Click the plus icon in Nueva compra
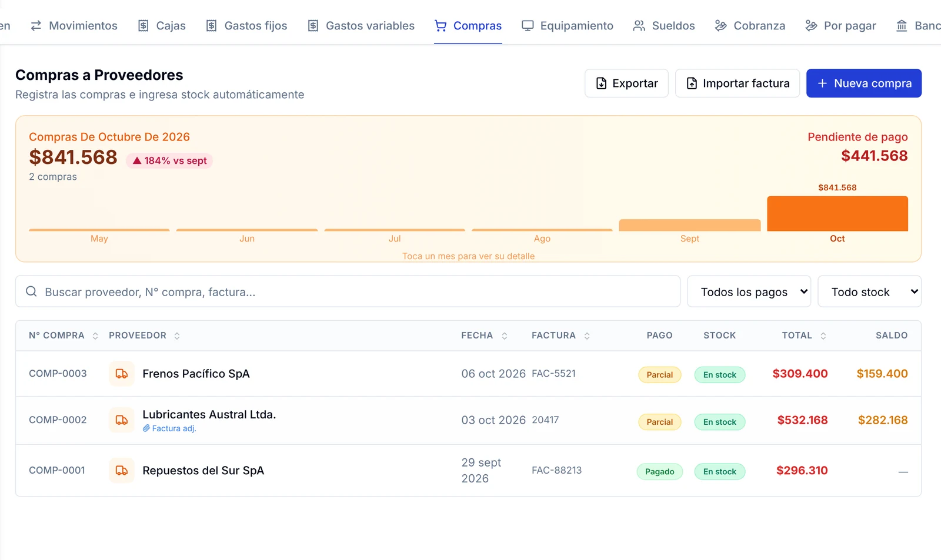Screen dimensions: 941x560 click(x=823, y=83)
